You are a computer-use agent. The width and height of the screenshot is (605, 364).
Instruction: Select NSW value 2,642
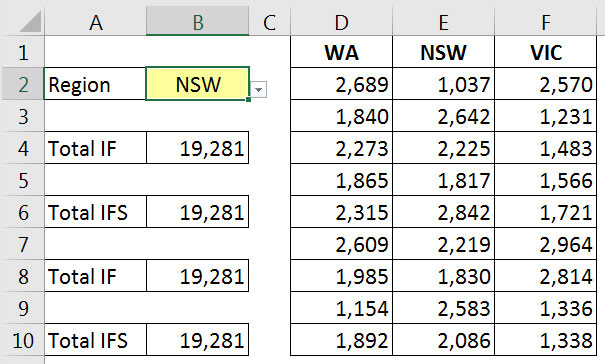pos(443,116)
